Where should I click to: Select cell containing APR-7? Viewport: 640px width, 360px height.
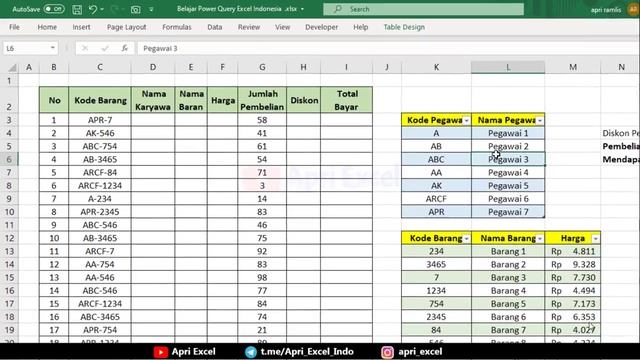[100, 120]
